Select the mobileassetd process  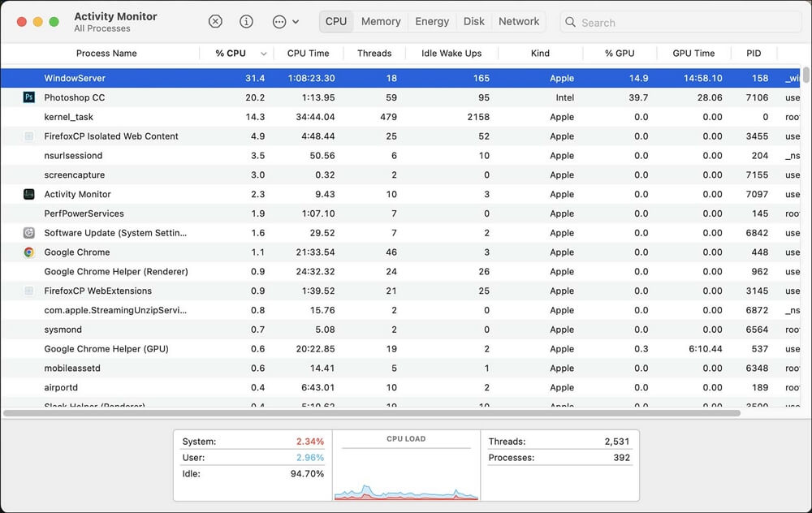[x=400, y=368]
